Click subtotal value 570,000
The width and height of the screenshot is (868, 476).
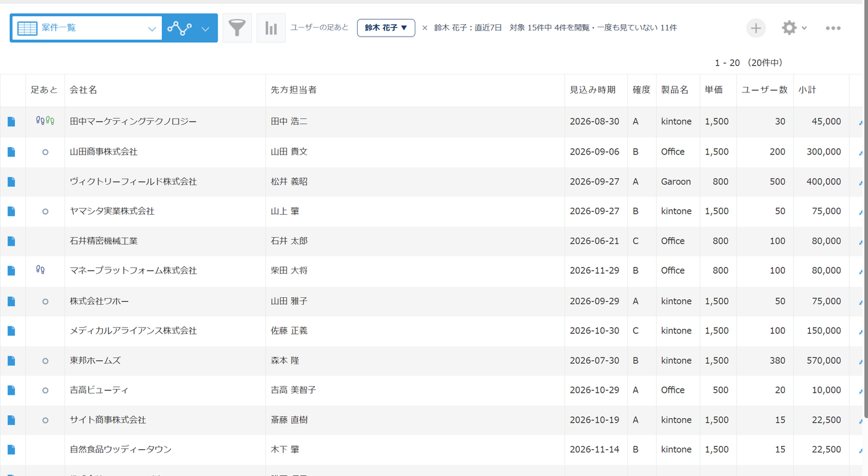(x=824, y=361)
